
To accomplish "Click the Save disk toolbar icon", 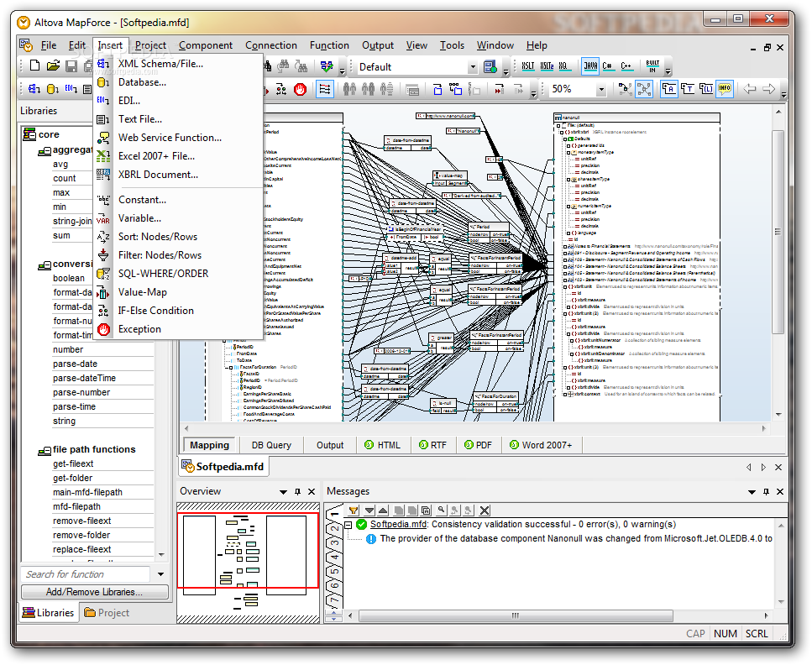I will [x=71, y=65].
